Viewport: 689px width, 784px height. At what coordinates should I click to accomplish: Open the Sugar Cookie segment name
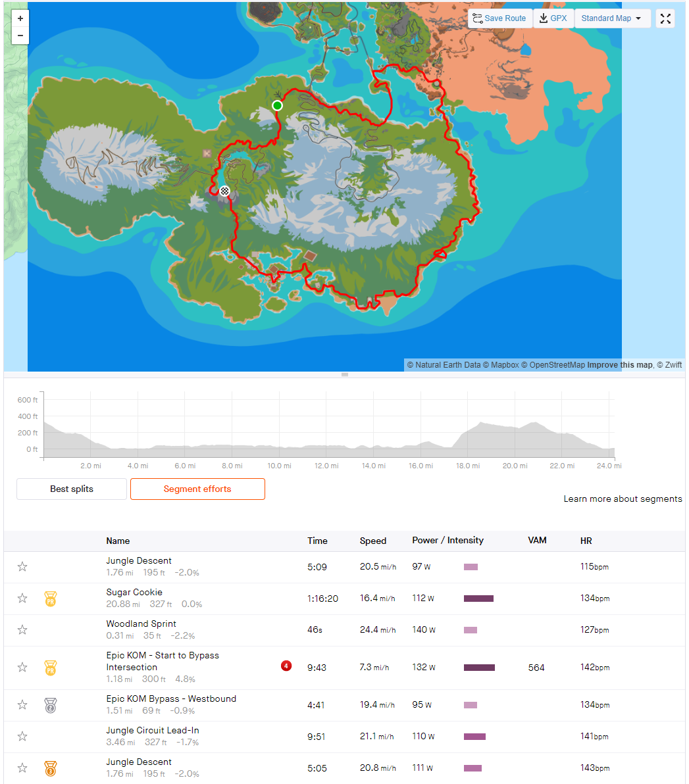point(134,592)
